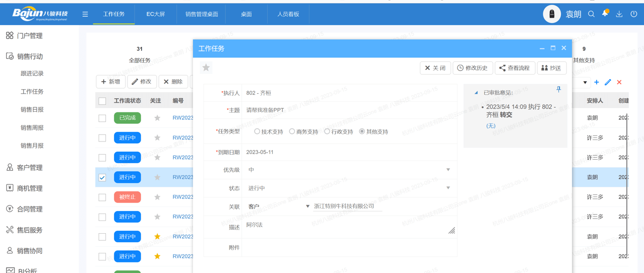Click the 主题 input field
Screen dimensions: 644x273
pos(349,110)
